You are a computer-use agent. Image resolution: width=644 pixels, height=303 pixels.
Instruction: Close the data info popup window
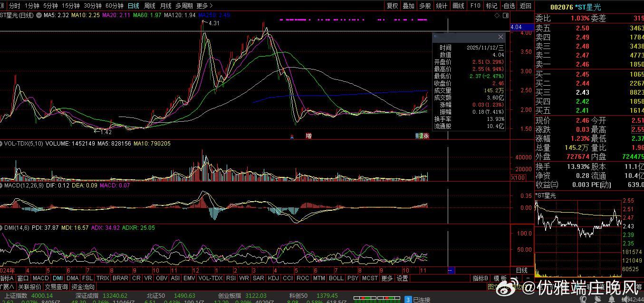(x=500, y=37)
